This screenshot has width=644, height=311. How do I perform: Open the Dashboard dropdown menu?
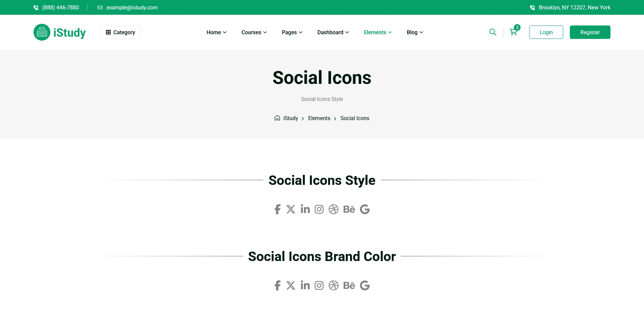(x=333, y=32)
